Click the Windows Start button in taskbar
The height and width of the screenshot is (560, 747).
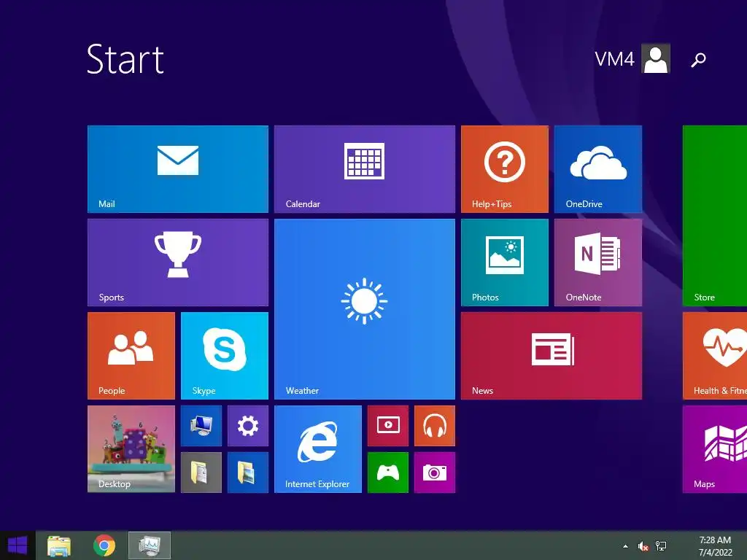click(18, 545)
